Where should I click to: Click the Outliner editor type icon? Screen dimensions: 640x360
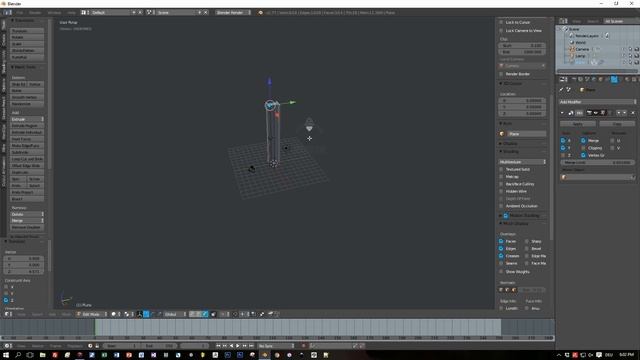(x=563, y=21)
